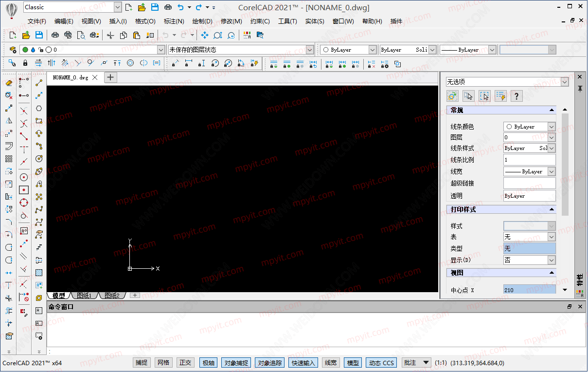Open the Layers manager icon
This screenshot has height=372, width=588.
(13, 50)
